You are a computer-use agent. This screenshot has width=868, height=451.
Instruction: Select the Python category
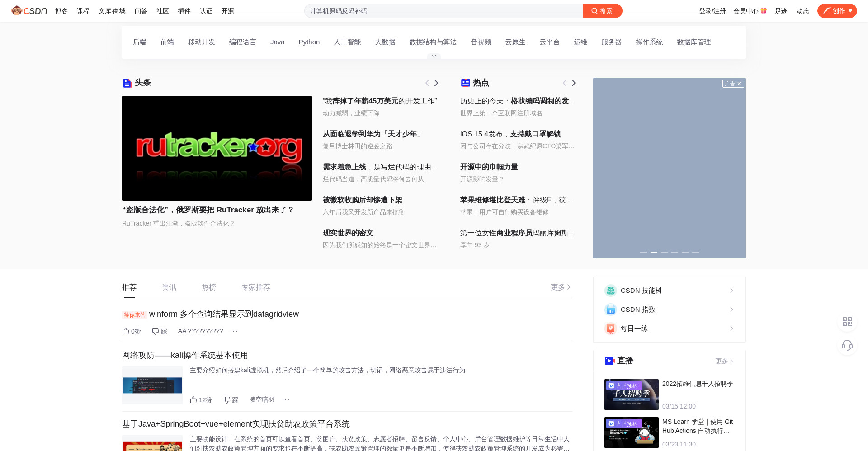pyautogui.click(x=309, y=42)
